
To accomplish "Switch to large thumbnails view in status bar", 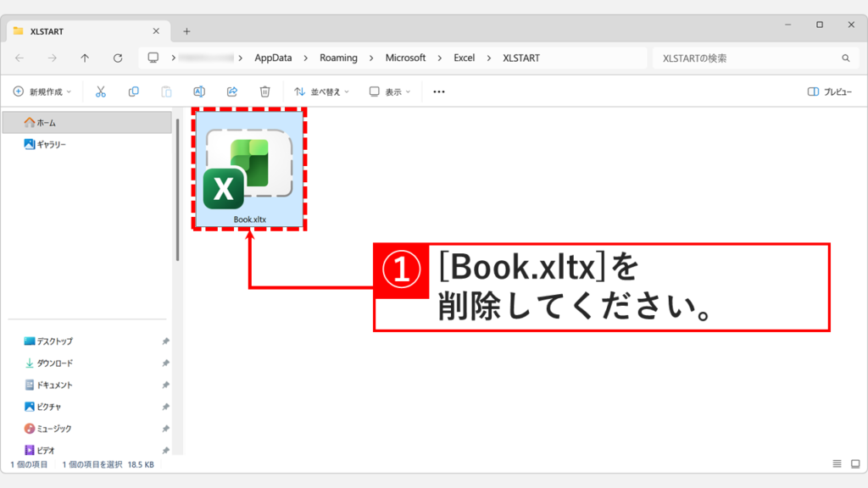I will tap(854, 463).
